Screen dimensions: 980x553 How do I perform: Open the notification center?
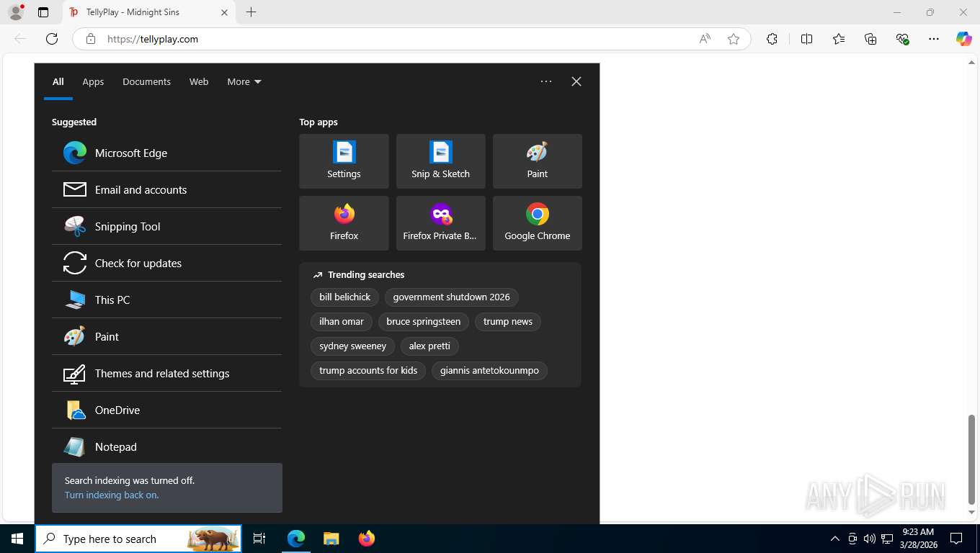point(956,539)
